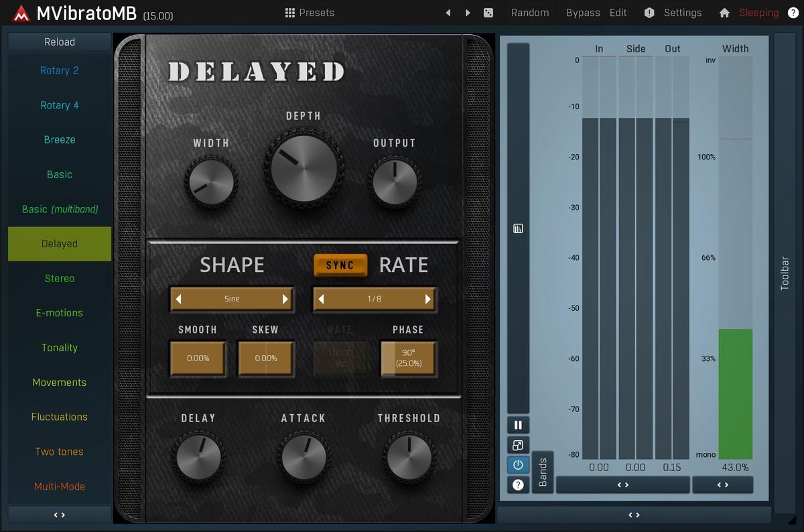Click the home icon in top bar

pyautogui.click(x=724, y=13)
